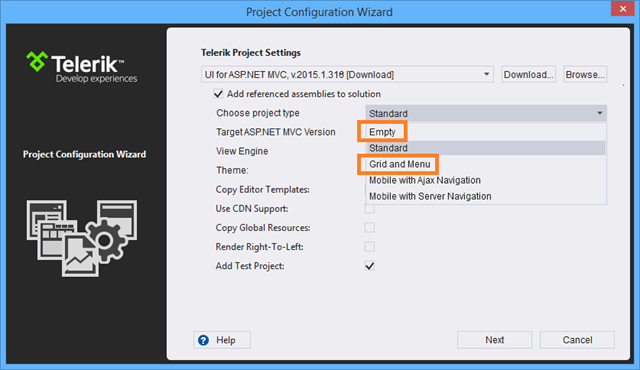Close the Project Configuration Wizard window
640x370 pixels.
[623, 9]
